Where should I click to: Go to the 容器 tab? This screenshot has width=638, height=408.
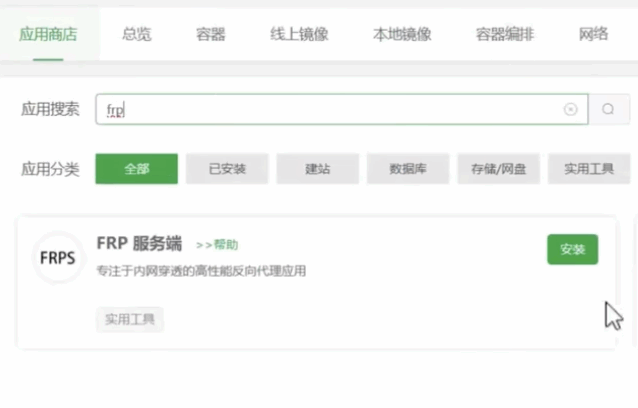pyautogui.click(x=211, y=34)
